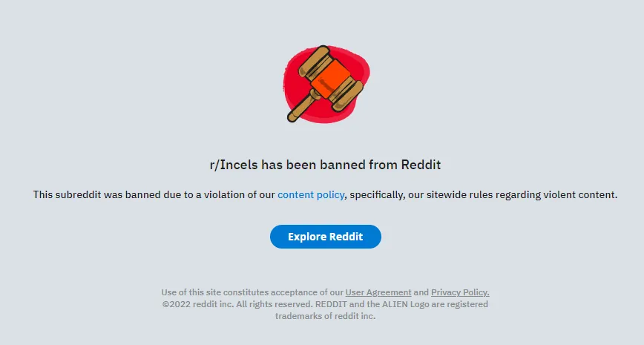The height and width of the screenshot is (345, 644).
Task: Open the content policy link
Action: coord(311,194)
